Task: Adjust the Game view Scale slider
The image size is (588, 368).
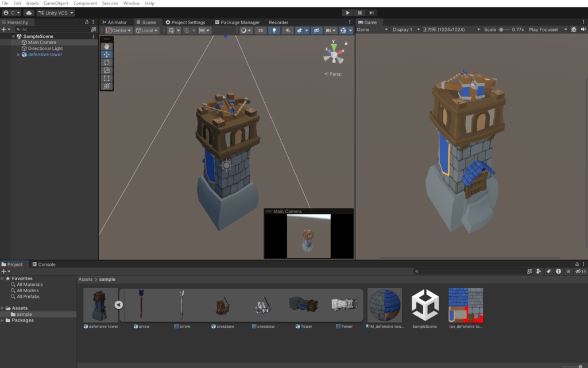Action: [x=504, y=30]
